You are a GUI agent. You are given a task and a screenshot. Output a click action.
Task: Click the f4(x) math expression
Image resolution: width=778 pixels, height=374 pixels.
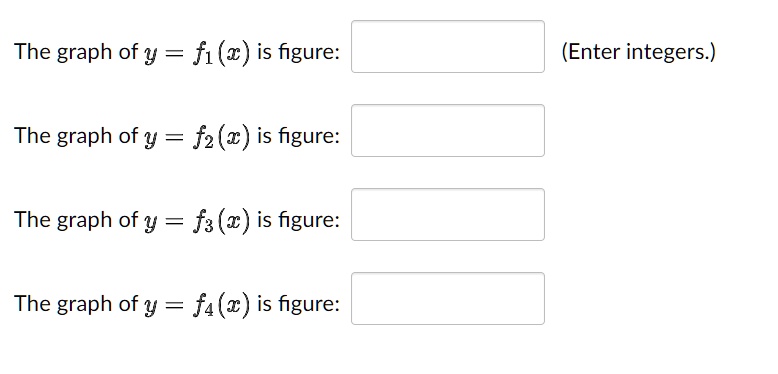(221, 305)
